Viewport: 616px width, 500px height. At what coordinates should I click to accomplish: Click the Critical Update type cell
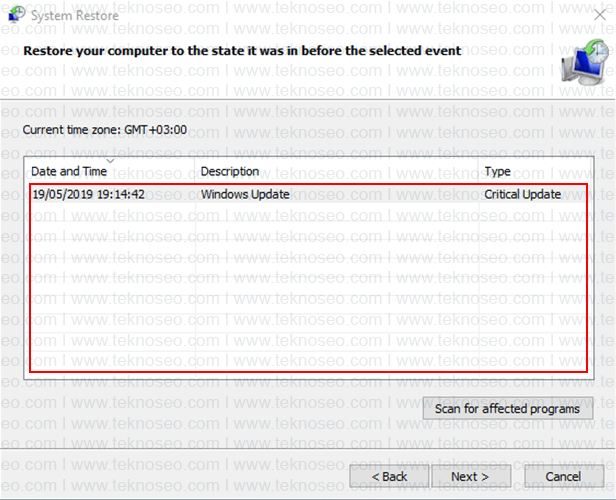[x=522, y=194]
